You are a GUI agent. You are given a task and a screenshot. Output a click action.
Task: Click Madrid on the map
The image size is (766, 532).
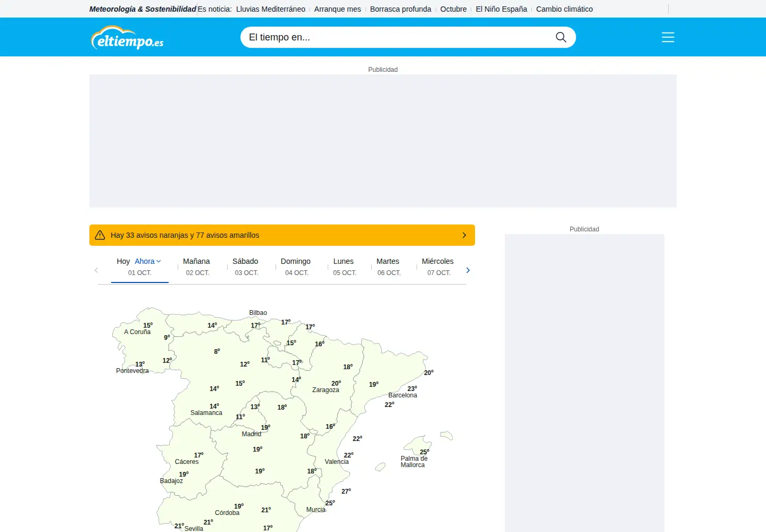(252, 434)
